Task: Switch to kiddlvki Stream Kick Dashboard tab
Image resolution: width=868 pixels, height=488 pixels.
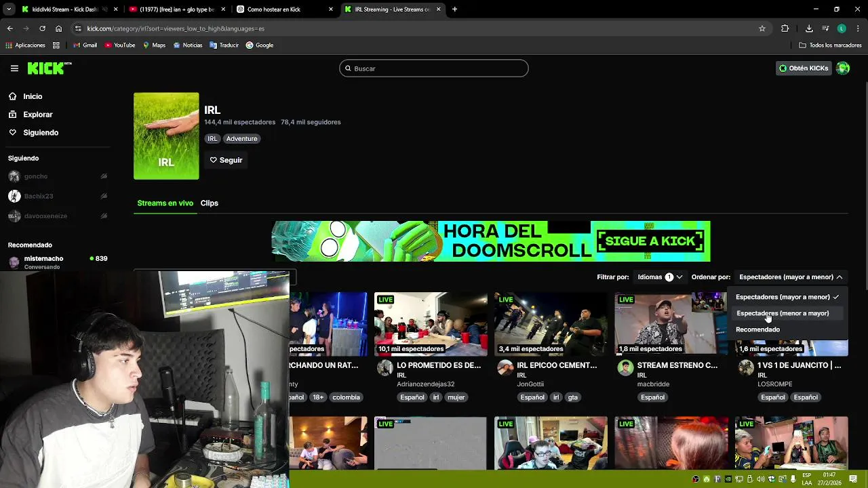Action: (x=68, y=9)
